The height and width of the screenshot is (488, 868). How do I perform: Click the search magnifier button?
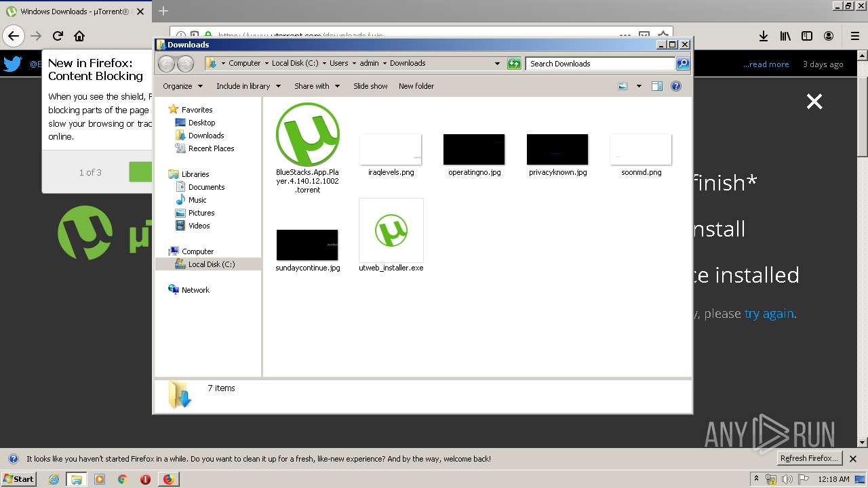pos(683,64)
